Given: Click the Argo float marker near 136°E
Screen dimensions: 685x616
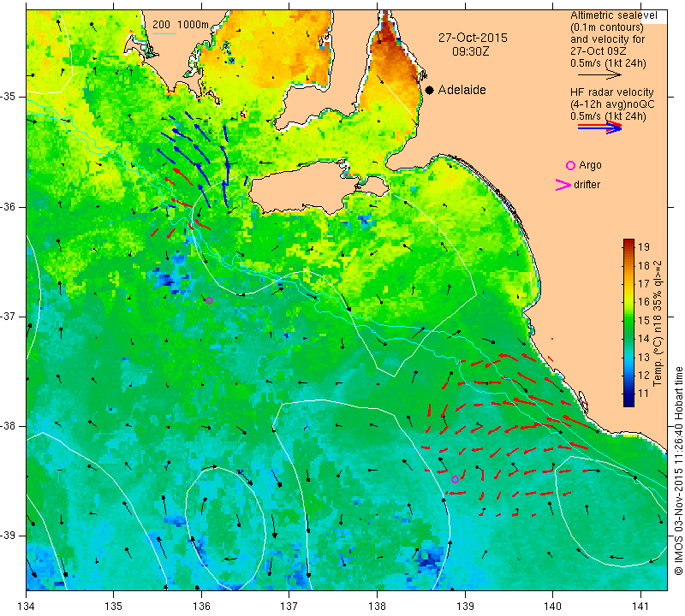Looking at the screenshot, I should (x=209, y=300).
